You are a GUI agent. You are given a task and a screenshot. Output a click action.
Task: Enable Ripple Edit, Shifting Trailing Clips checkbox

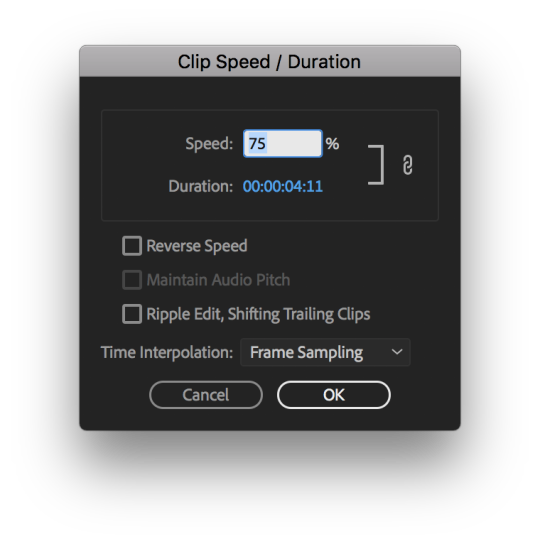click(x=132, y=314)
